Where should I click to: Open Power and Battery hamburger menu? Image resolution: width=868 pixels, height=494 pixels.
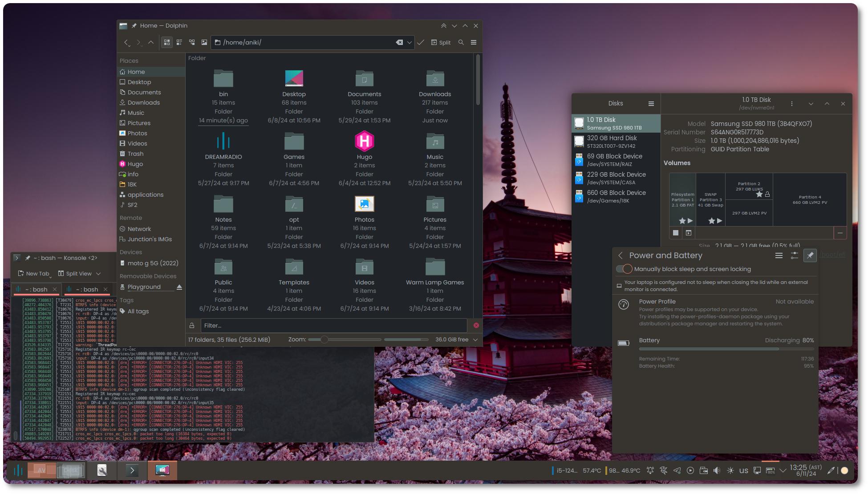(x=779, y=255)
